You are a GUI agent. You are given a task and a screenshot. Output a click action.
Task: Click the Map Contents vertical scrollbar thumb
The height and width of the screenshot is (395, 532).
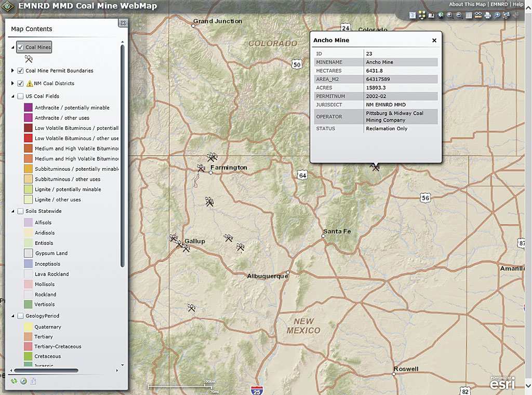(123, 156)
